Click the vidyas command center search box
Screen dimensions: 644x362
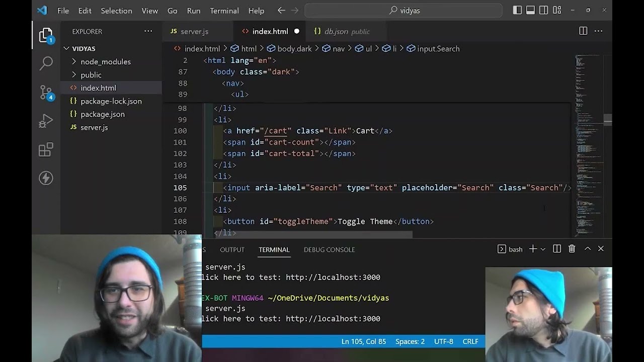[x=404, y=11]
